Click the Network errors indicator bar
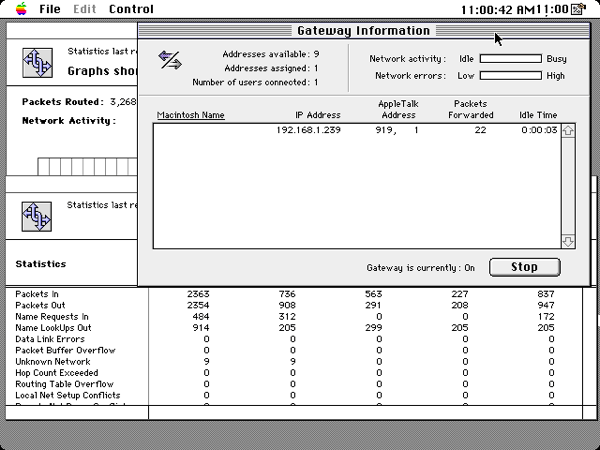 click(511, 75)
